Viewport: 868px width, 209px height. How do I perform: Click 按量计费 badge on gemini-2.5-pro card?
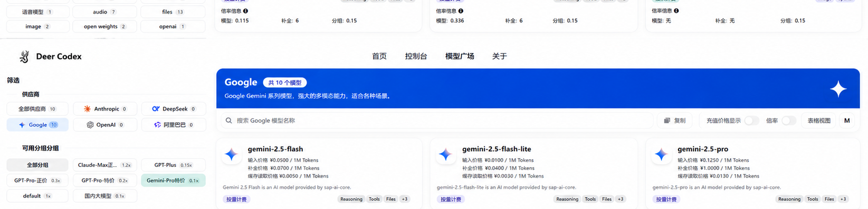(x=666, y=200)
